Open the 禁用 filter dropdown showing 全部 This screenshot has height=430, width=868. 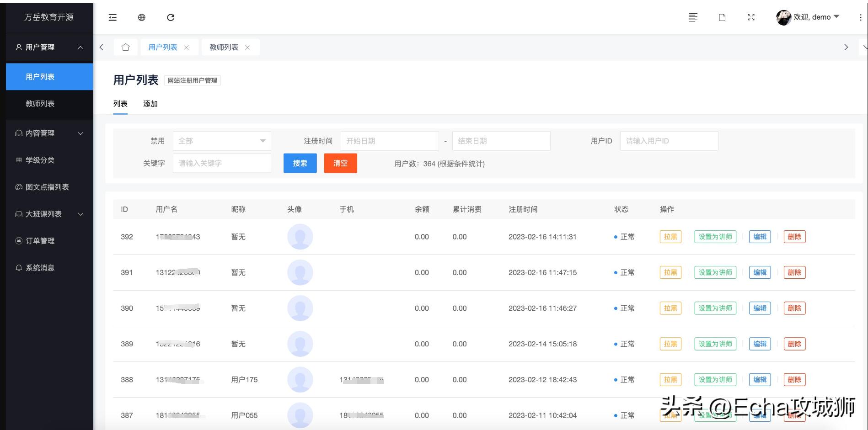(x=222, y=141)
